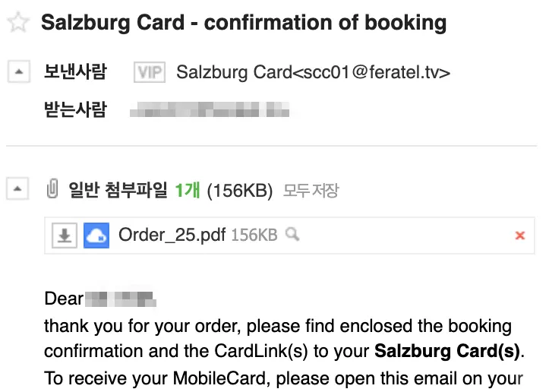Star the Salzburg Card booking email
Image resolution: width=549 pixels, height=392 pixels.
click(x=17, y=22)
